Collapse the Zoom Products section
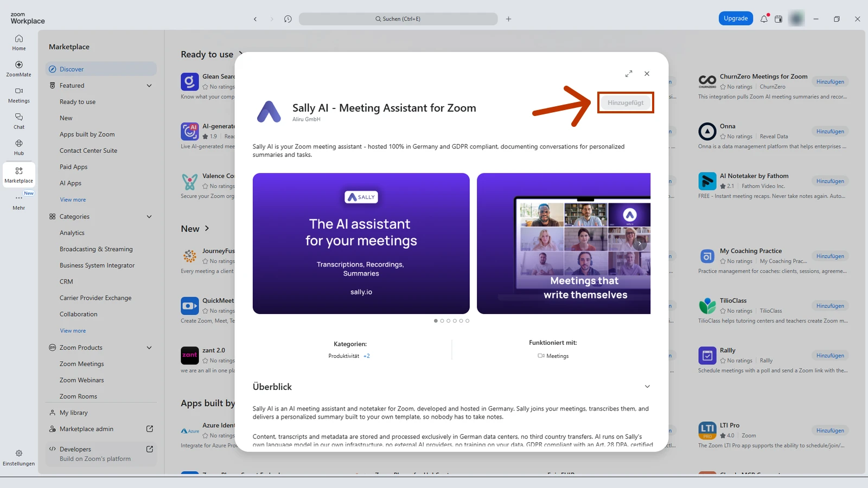Image resolution: width=868 pixels, height=488 pixels. click(x=149, y=348)
